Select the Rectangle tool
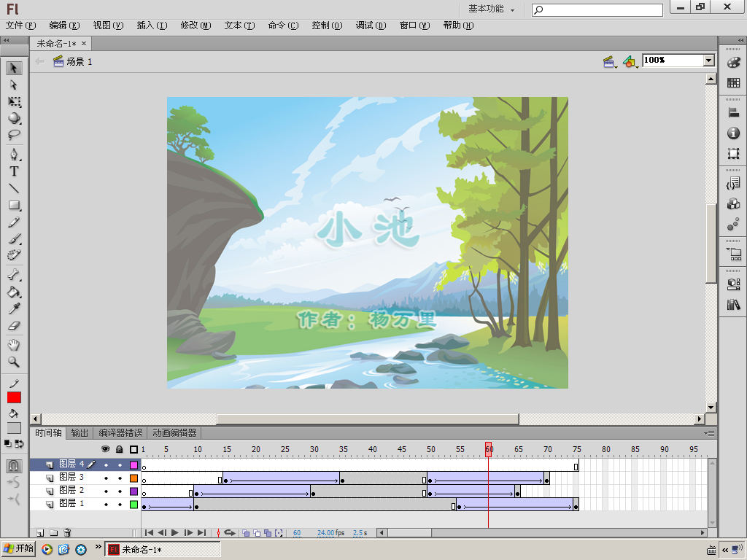Image resolution: width=747 pixels, height=560 pixels. click(x=14, y=206)
